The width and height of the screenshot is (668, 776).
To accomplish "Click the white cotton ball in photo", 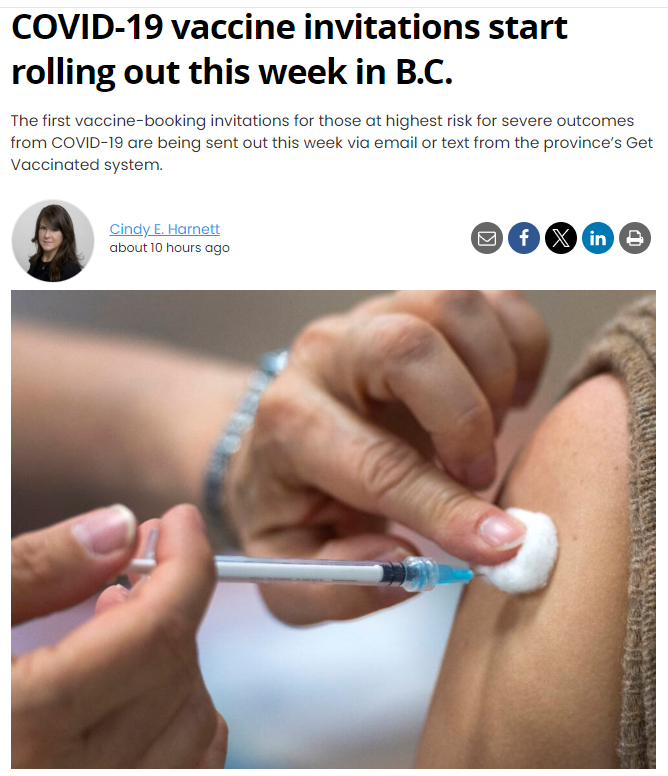I will [520, 550].
